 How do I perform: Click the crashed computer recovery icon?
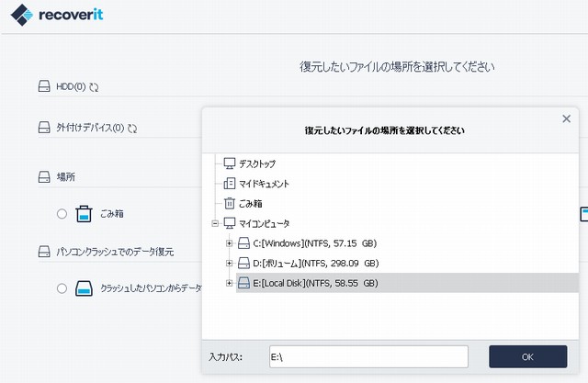[85, 288]
